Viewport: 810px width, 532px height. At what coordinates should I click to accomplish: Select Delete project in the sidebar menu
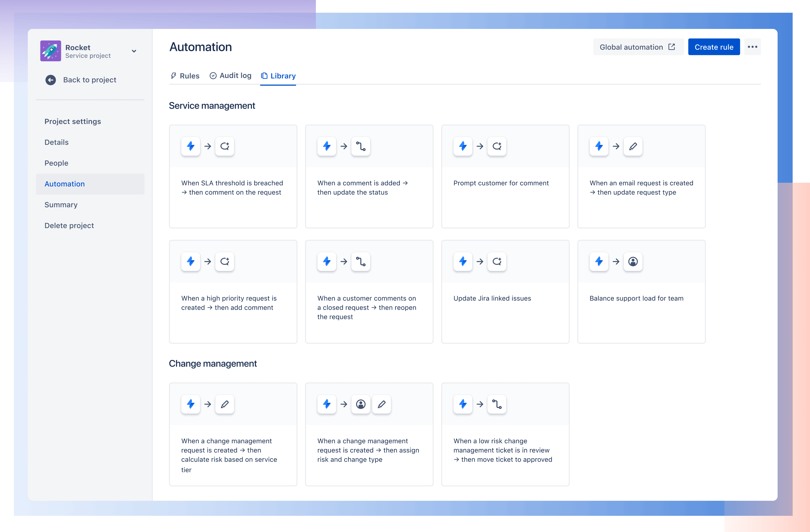[x=68, y=225]
